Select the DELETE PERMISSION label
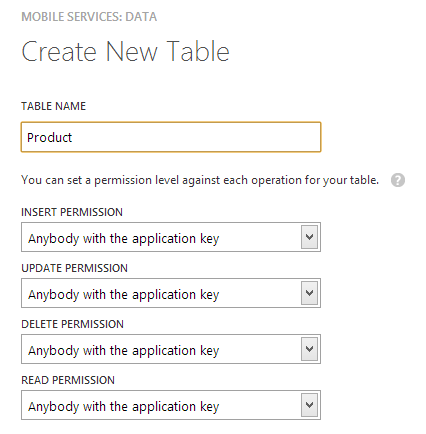426x434 pixels. (72, 324)
